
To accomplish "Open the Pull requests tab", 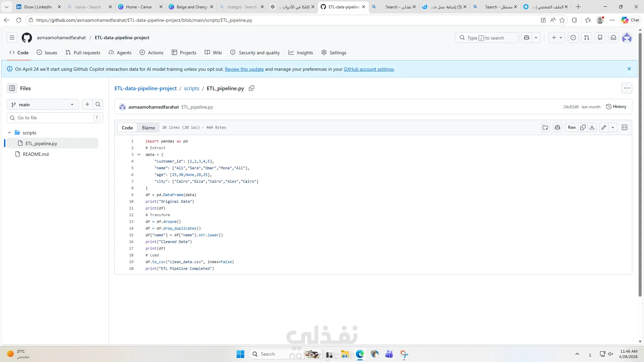I will (x=83, y=53).
